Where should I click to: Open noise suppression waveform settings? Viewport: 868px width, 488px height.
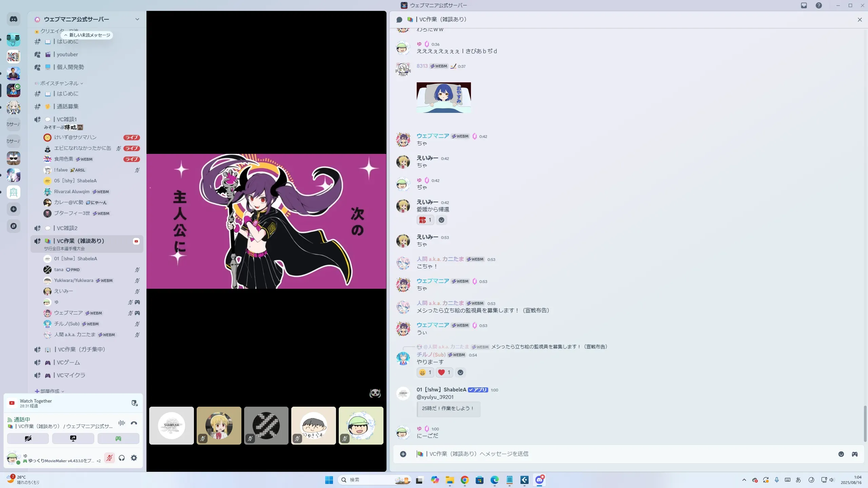tap(121, 423)
